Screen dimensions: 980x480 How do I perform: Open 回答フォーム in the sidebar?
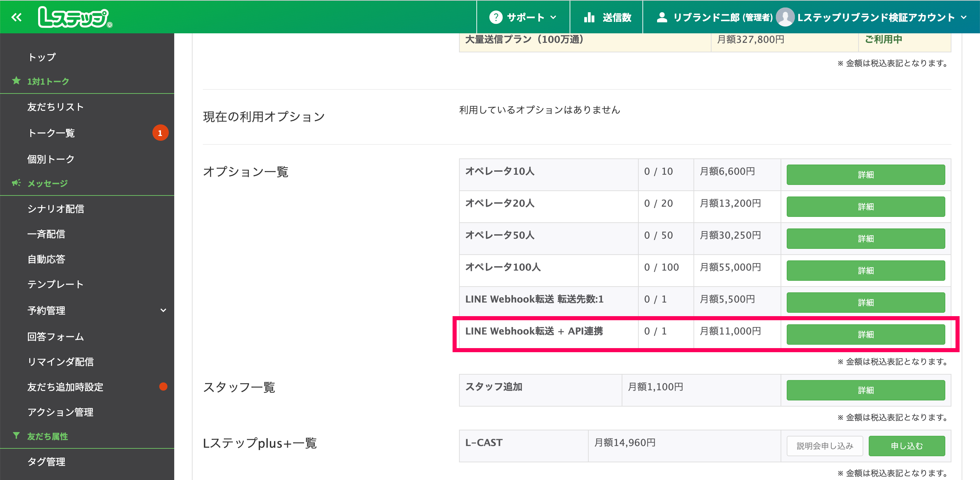click(55, 337)
